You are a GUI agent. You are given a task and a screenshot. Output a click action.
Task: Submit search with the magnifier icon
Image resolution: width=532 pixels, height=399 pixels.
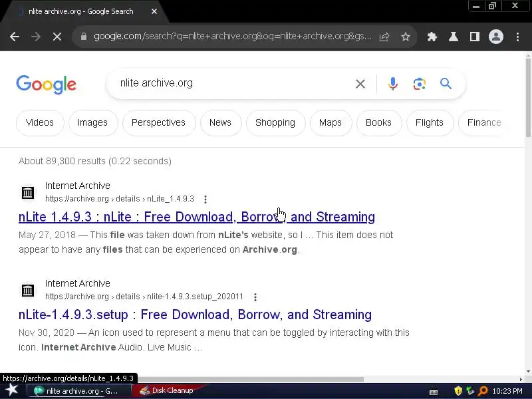point(446,84)
